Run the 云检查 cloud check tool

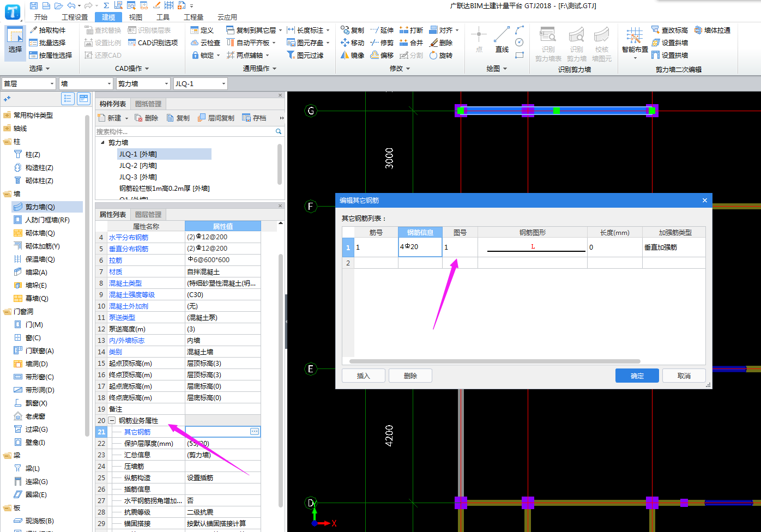coord(206,43)
